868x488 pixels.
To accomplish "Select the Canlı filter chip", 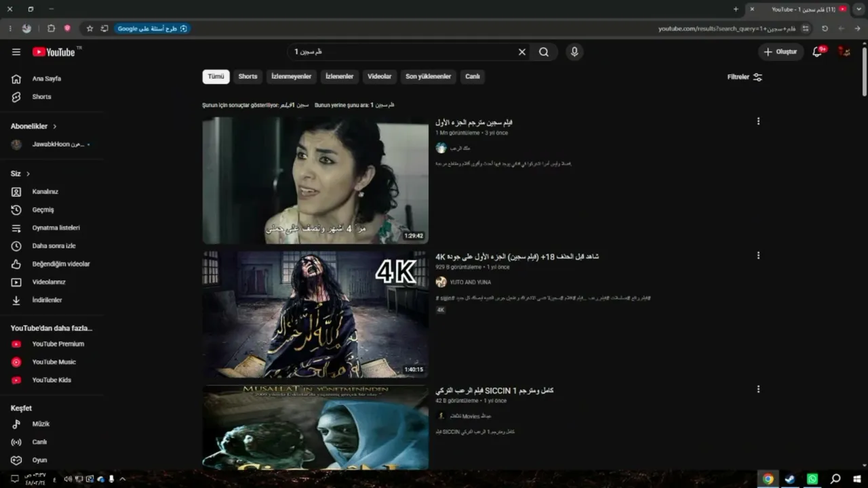I will [473, 77].
